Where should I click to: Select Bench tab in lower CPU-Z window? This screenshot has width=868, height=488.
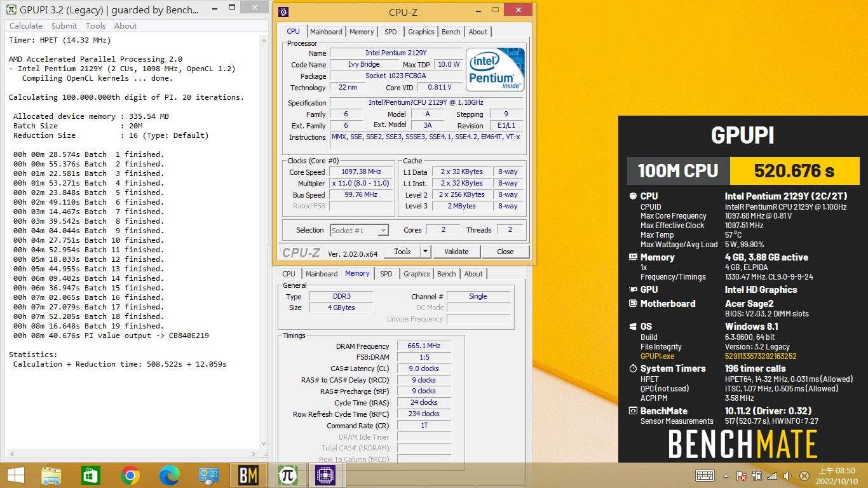(447, 274)
